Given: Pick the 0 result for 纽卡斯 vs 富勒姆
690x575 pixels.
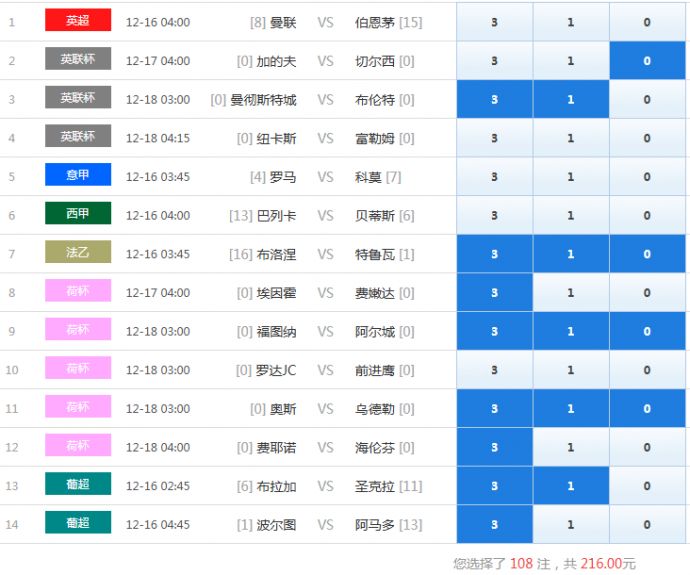Looking at the screenshot, I should coord(647,138).
